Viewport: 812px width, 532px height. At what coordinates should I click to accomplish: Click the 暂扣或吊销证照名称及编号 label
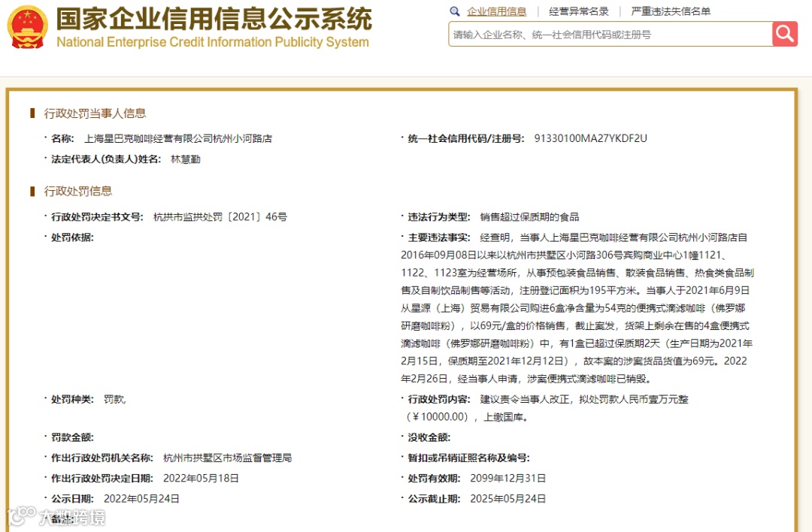(x=468, y=458)
